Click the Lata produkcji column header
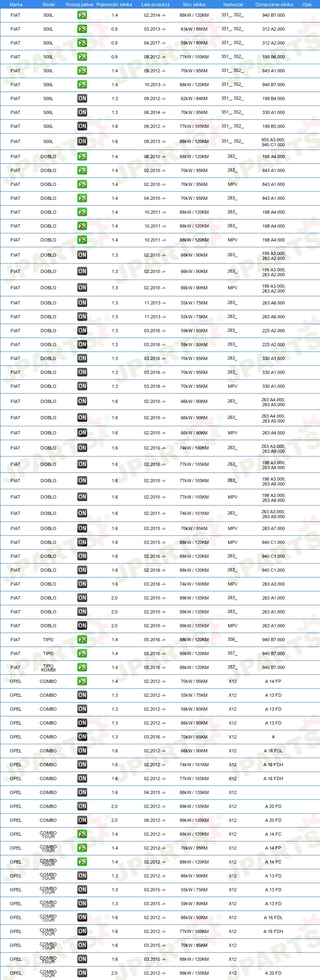The height and width of the screenshot is (980, 320). pyautogui.click(x=155, y=4)
